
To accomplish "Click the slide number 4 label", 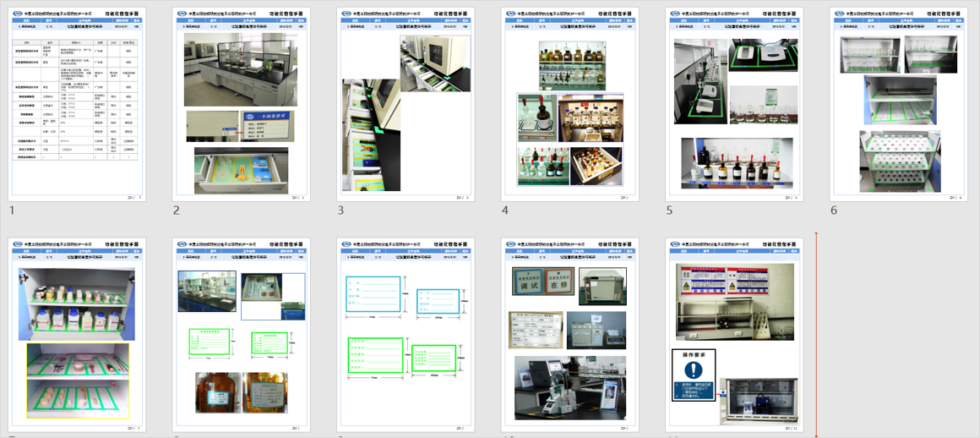I will coord(505,210).
